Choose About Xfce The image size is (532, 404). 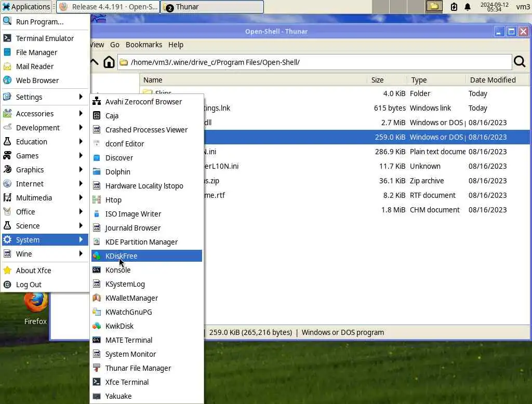[45, 271]
